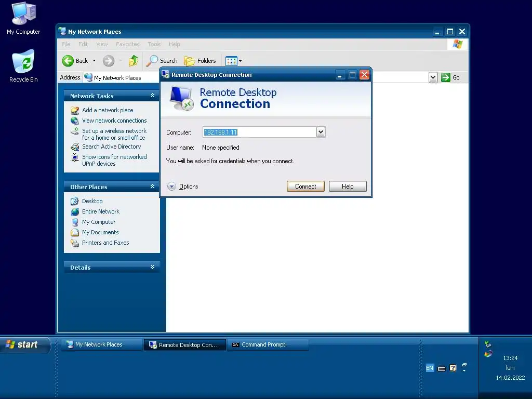Click the UPnP devices icon
This screenshot has width=532, height=399.
click(75, 157)
